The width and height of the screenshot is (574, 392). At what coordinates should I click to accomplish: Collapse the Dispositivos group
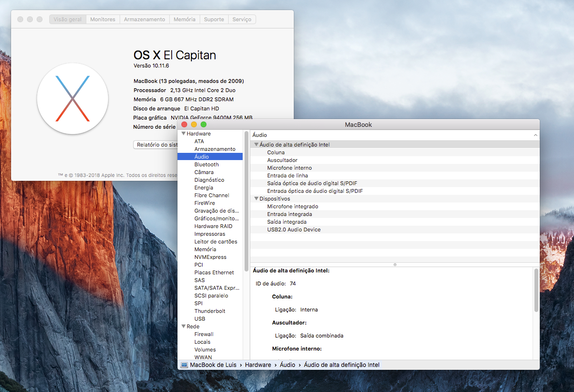pyautogui.click(x=256, y=199)
